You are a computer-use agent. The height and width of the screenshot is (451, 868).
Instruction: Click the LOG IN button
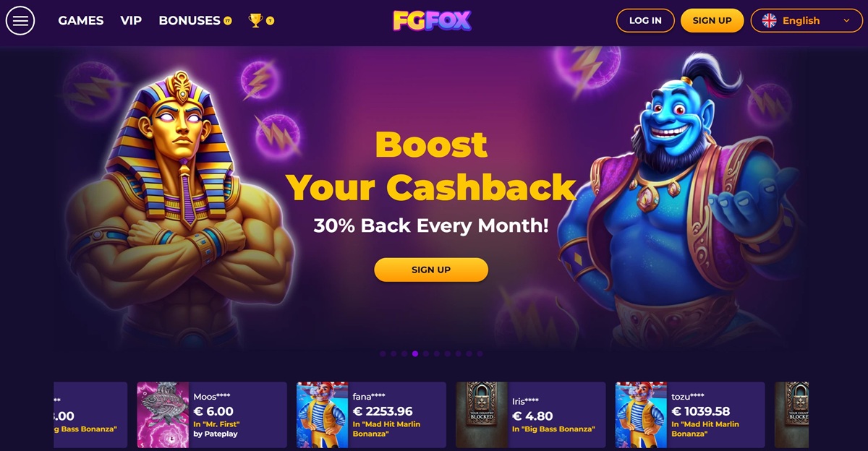coord(645,20)
